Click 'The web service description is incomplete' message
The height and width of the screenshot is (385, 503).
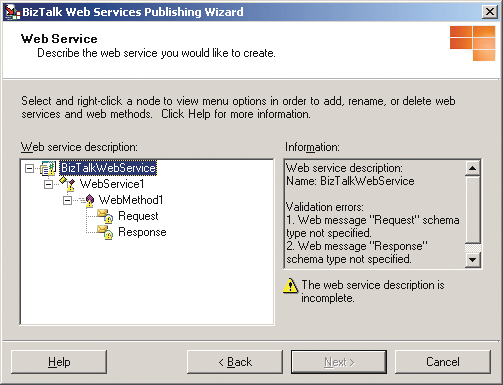pyautogui.click(x=373, y=291)
